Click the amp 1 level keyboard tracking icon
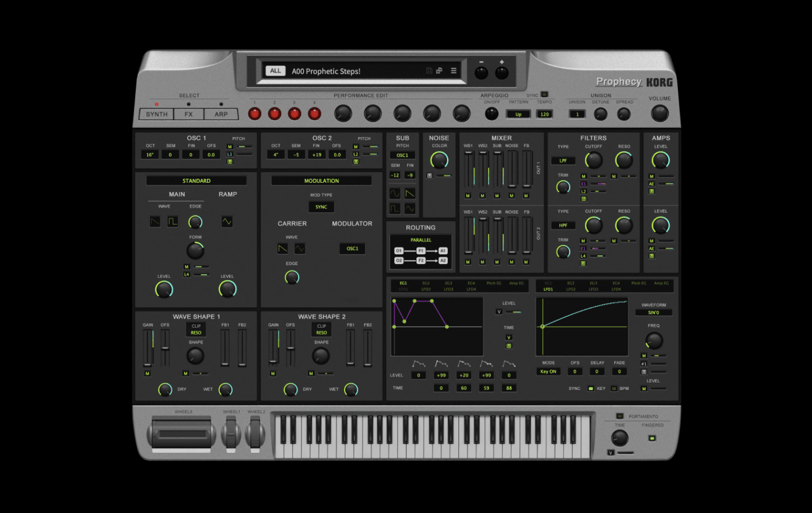 click(651, 191)
